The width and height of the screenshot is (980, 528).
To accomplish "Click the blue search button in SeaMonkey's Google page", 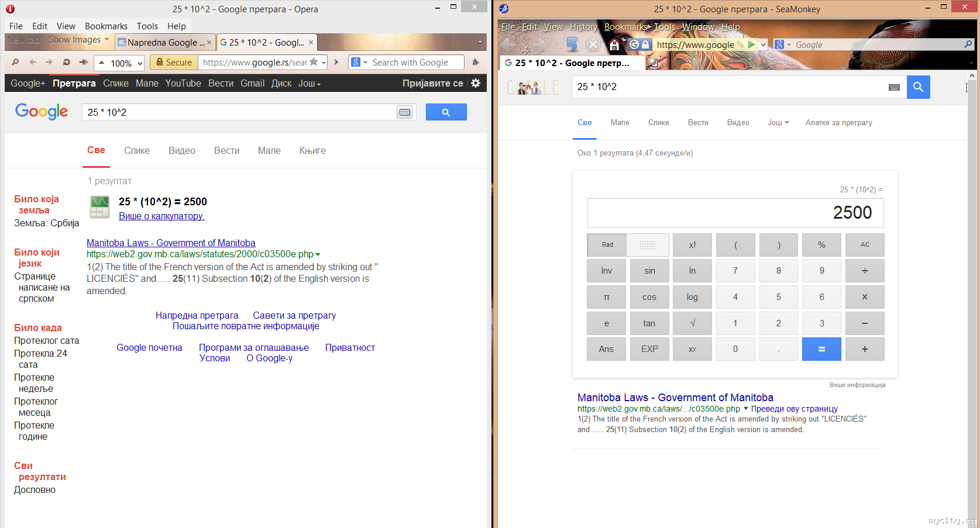I will click(919, 87).
